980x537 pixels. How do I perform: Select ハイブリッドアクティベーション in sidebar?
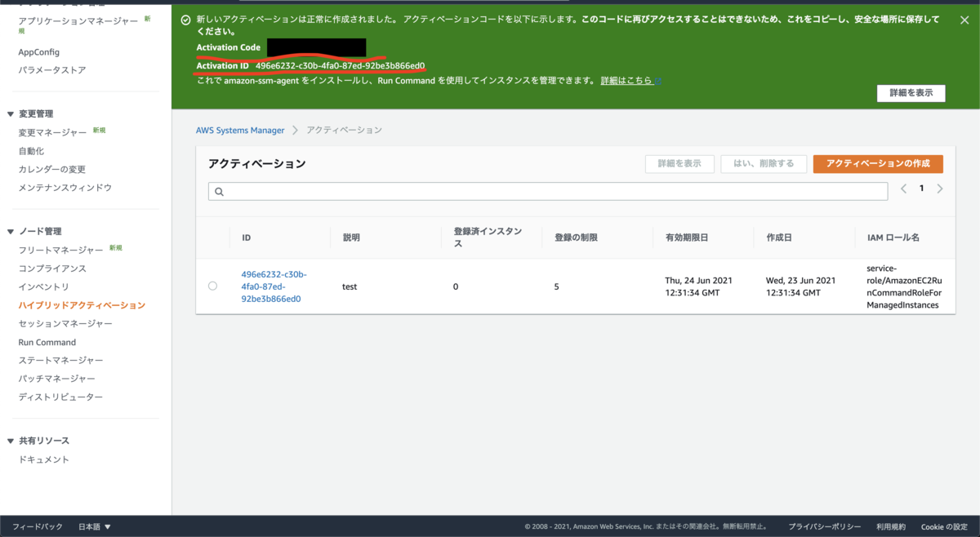(82, 305)
